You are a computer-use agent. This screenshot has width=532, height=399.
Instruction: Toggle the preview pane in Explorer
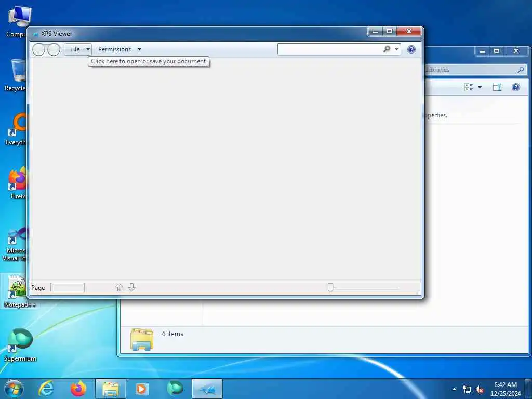(x=497, y=87)
